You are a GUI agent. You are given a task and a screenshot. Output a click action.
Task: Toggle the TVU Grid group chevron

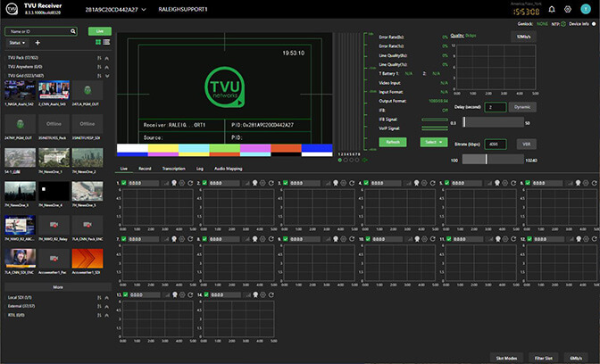click(x=107, y=76)
